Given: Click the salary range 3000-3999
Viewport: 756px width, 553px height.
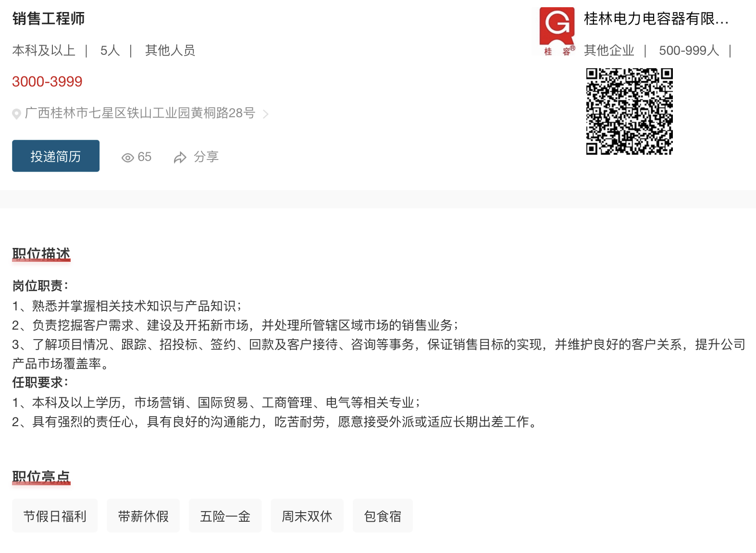Looking at the screenshot, I should click(x=47, y=82).
